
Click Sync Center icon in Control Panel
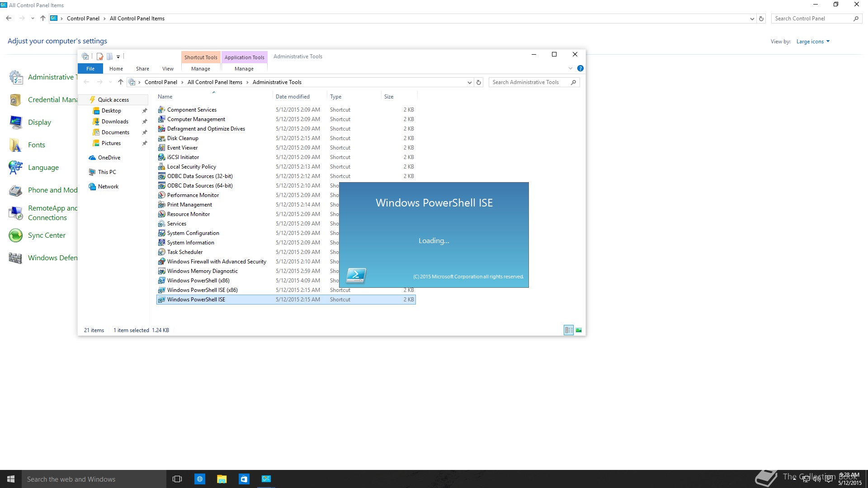(16, 235)
